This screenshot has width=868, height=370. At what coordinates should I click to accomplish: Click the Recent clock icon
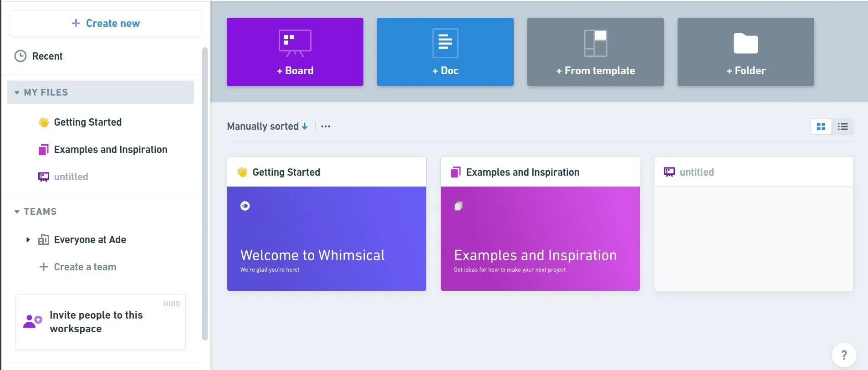[x=20, y=56]
